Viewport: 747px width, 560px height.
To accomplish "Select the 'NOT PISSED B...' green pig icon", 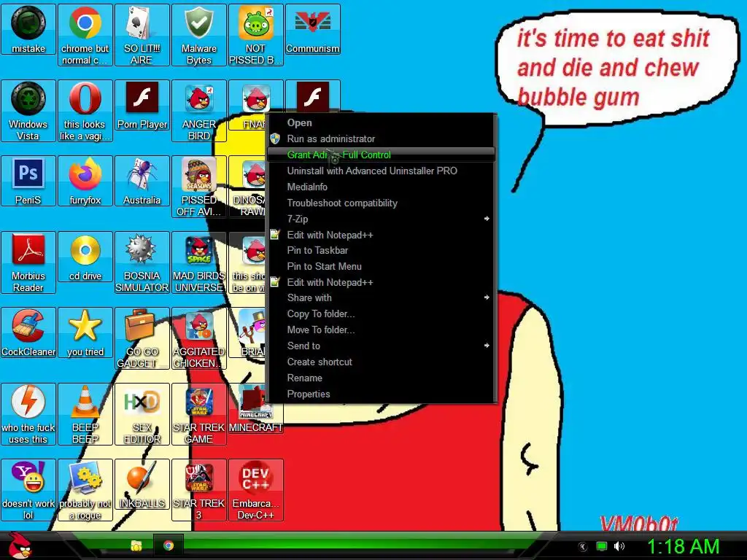I will pos(256,35).
